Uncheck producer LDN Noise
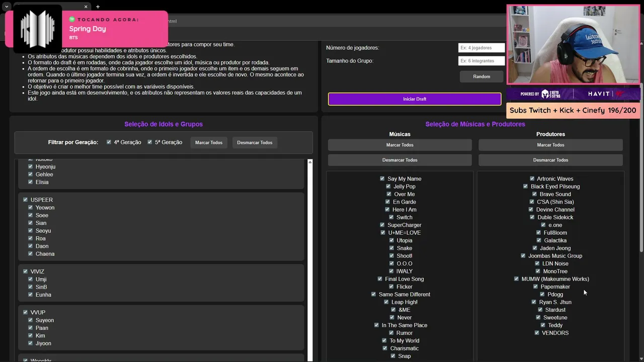The width and height of the screenshot is (644, 362). tap(537, 263)
